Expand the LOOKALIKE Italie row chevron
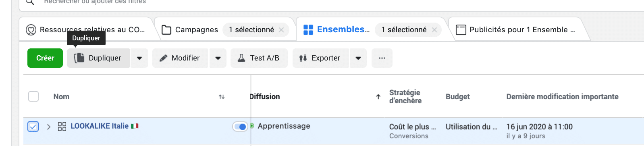The image size is (644, 146). click(49, 127)
